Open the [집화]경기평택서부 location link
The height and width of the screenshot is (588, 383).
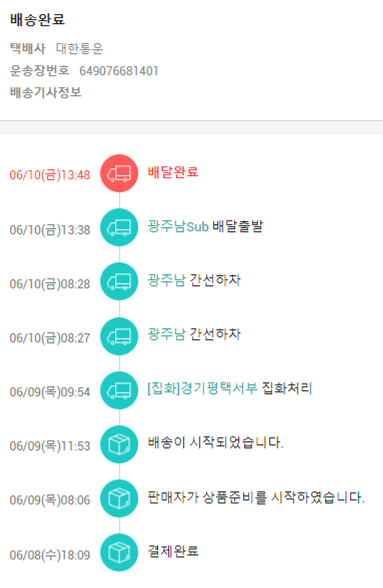pos(202,389)
